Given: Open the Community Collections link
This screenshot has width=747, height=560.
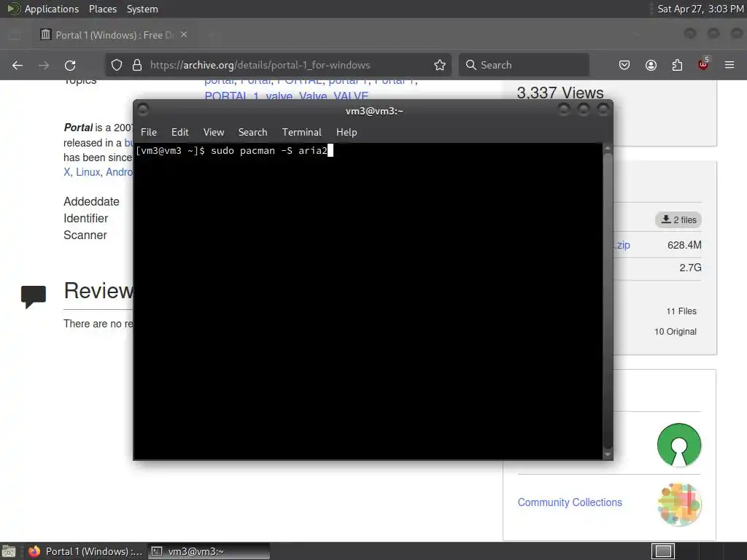Looking at the screenshot, I should tap(570, 502).
